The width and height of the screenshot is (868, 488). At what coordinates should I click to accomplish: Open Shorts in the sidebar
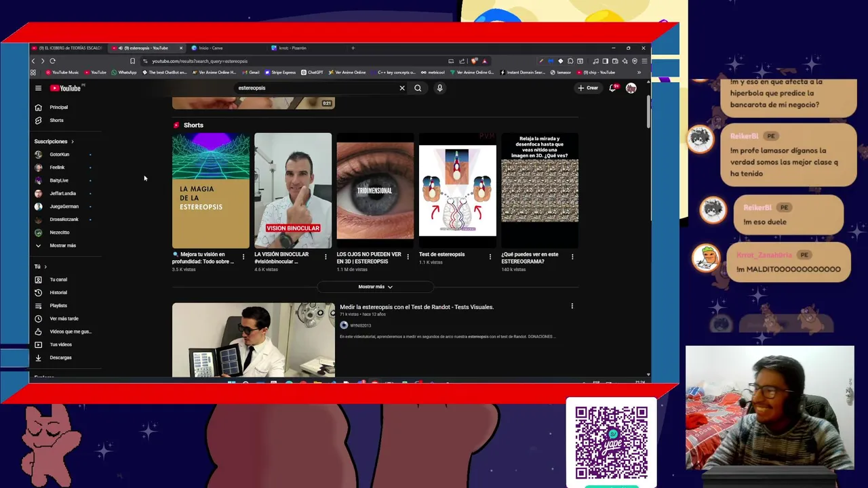pos(66,121)
